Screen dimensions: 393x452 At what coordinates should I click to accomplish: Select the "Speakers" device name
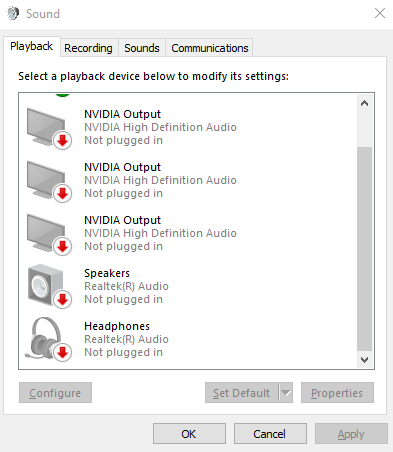click(107, 273)
